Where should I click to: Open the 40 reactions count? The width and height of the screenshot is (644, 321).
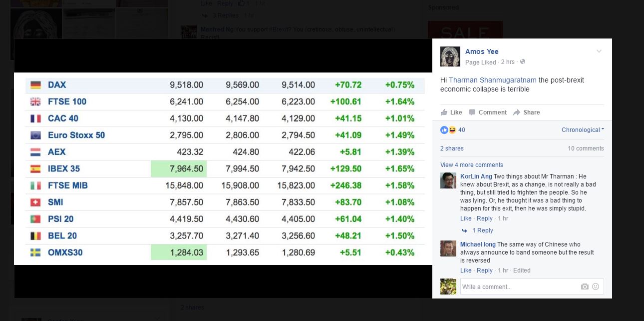point(462,130)
